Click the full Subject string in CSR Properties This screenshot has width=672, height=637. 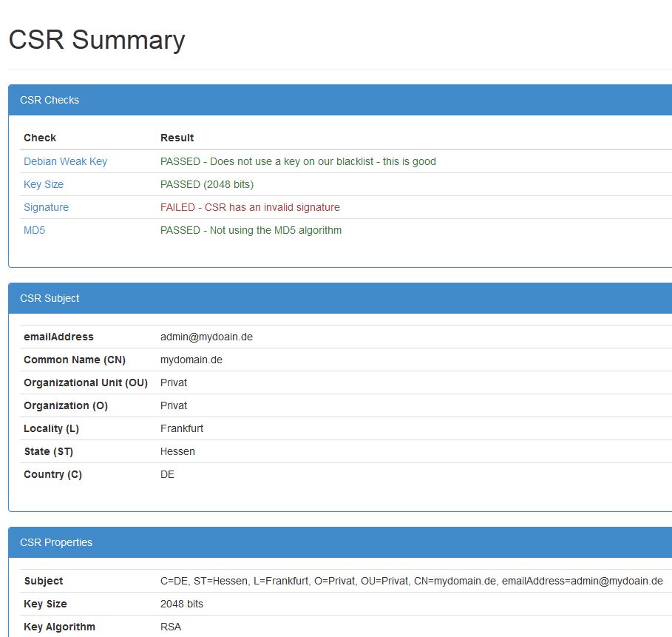click(x=411, y=581)
